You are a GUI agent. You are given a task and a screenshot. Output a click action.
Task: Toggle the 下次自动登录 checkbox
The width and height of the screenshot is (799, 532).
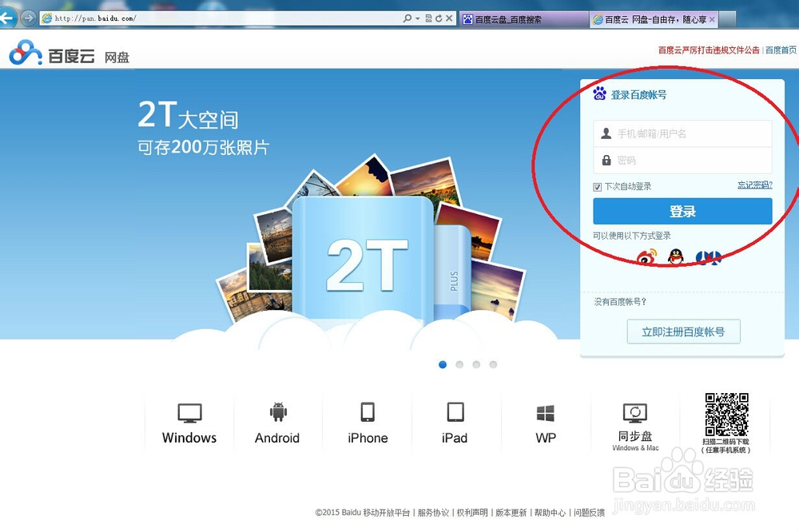coord(597,187)
